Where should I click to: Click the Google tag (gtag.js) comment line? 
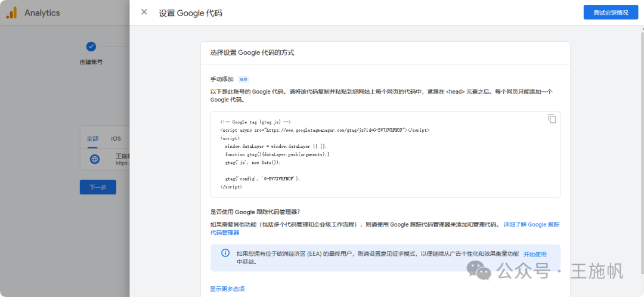coord(255,122)
